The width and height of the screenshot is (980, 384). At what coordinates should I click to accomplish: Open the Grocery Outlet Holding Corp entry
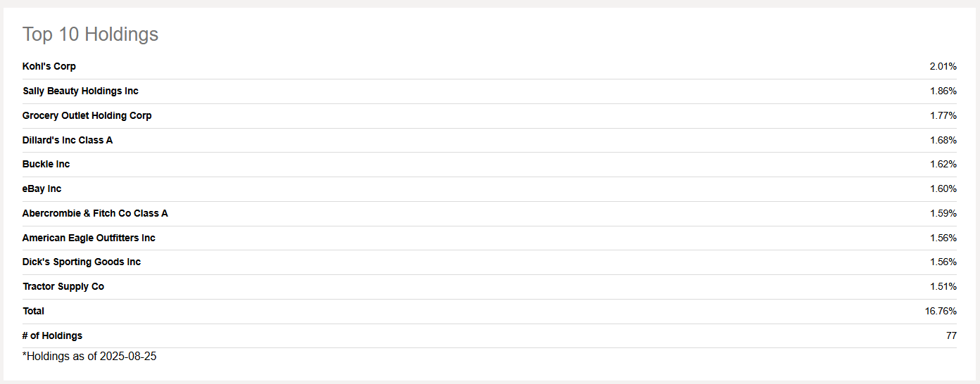pos(87,115)
